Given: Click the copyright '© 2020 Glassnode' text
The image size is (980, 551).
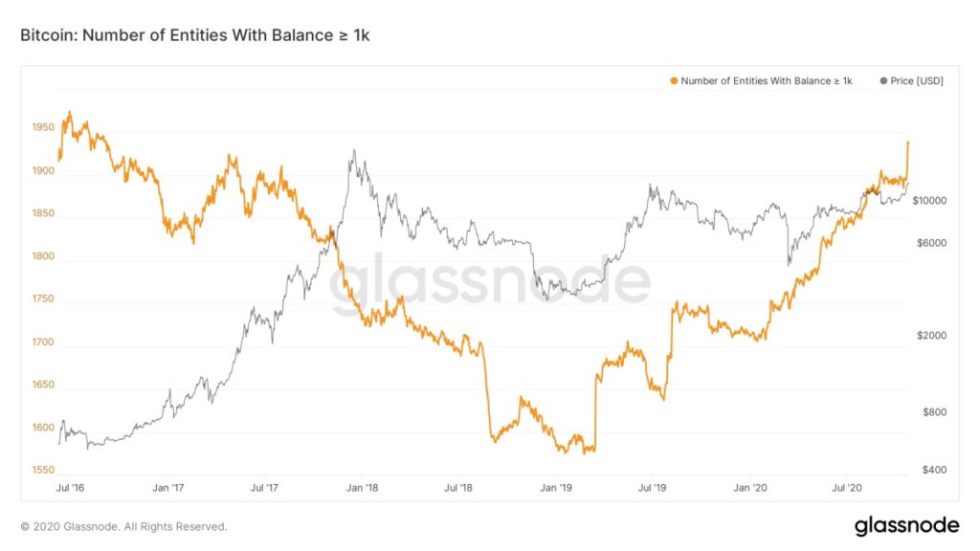Looking at the screenshot, I should click(x=123, y=526).
